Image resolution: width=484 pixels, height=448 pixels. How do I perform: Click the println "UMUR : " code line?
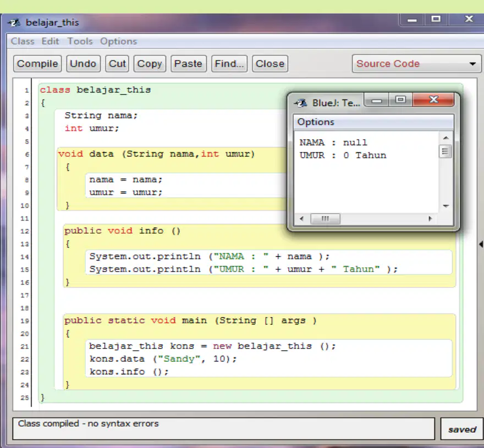tap(244, 269)
